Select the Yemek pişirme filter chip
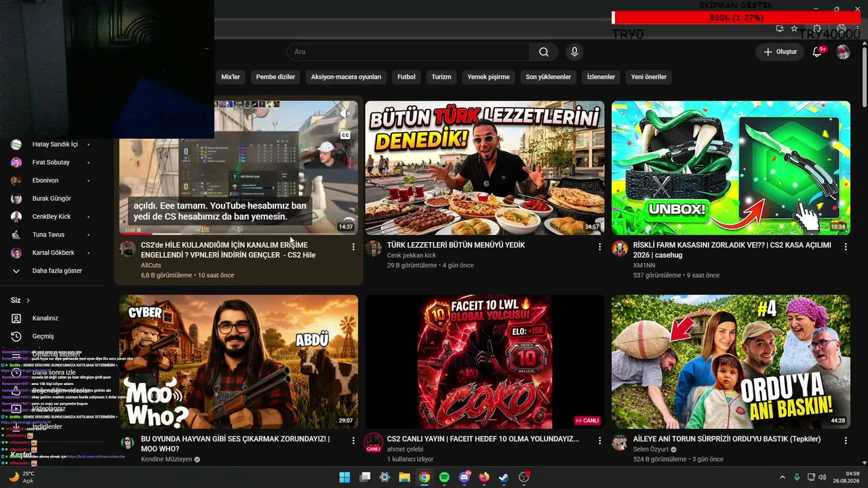868x488 pixels. pos(488,77)
